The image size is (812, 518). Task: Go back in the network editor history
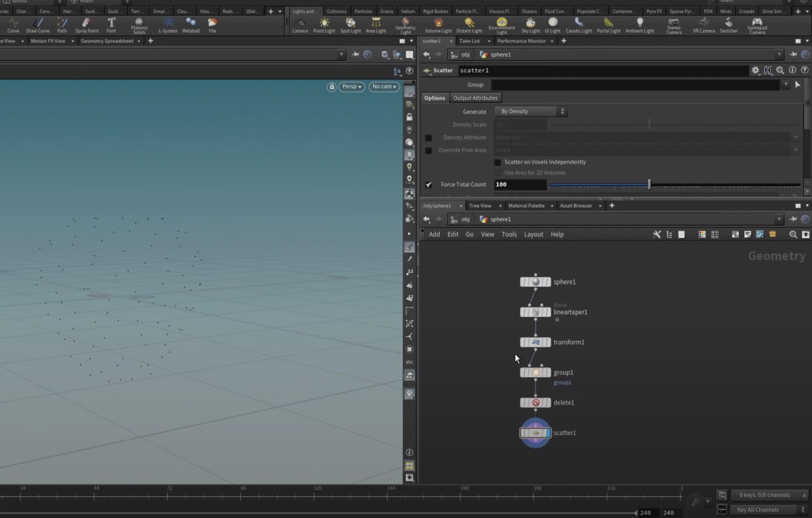[426, 219]
